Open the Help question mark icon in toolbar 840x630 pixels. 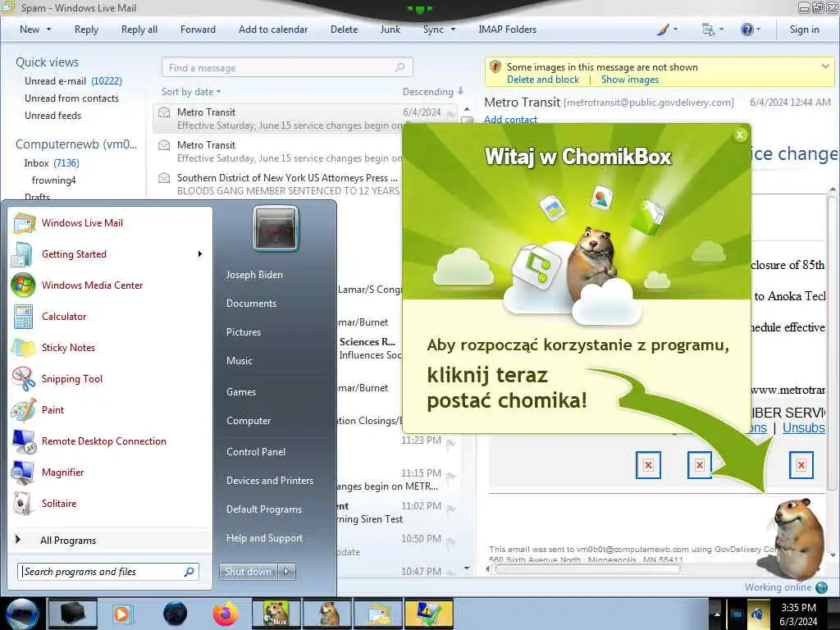click(x=746, y=30)
